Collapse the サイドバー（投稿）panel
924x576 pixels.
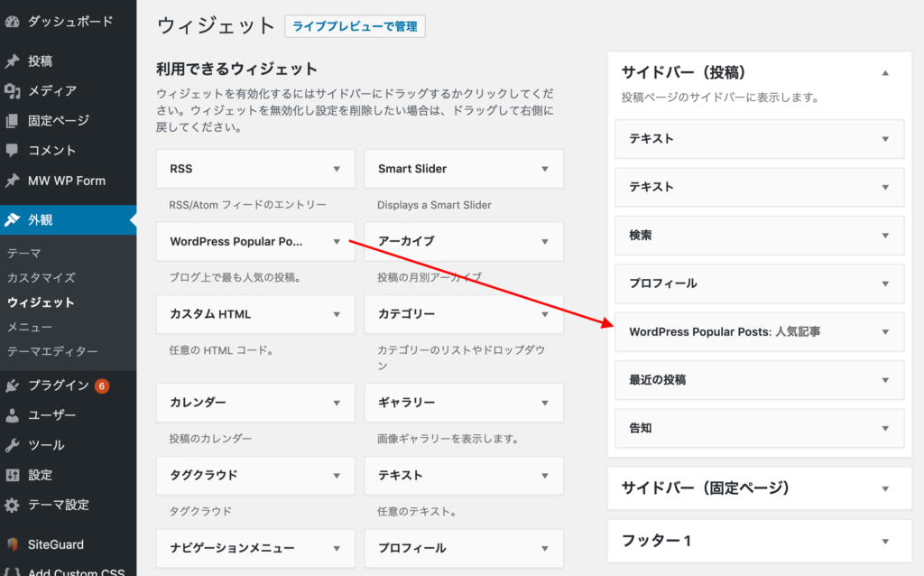pos(885,72)
